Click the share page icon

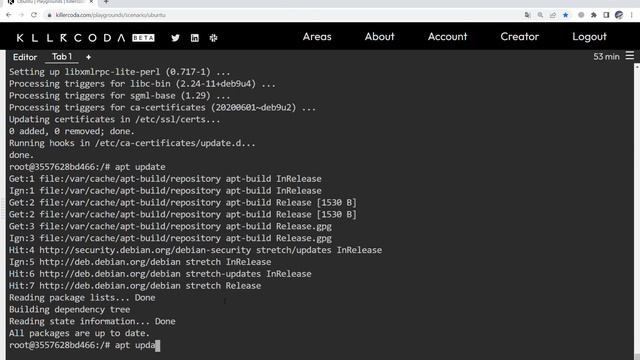[553, 15]
